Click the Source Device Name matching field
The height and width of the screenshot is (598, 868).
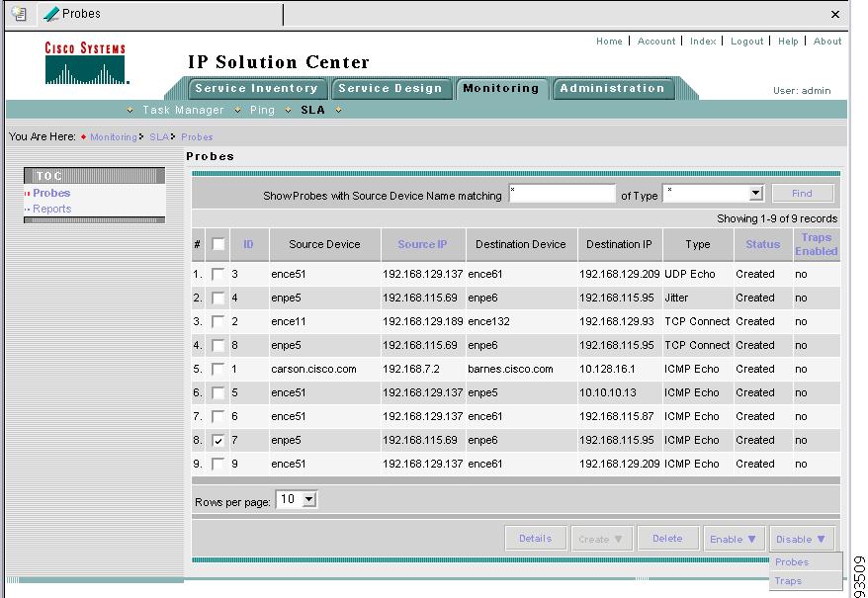tap(562, 194)
